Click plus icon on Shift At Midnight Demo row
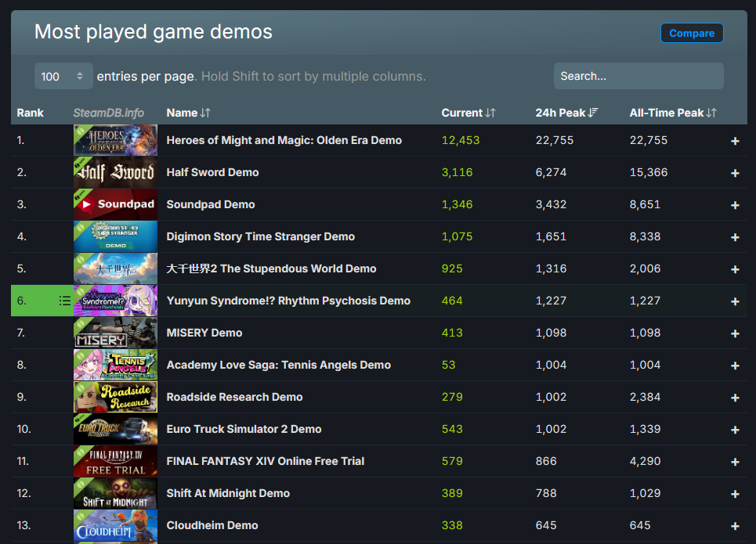The height and width of the screenshot is (544, 756). coord(735,494)
